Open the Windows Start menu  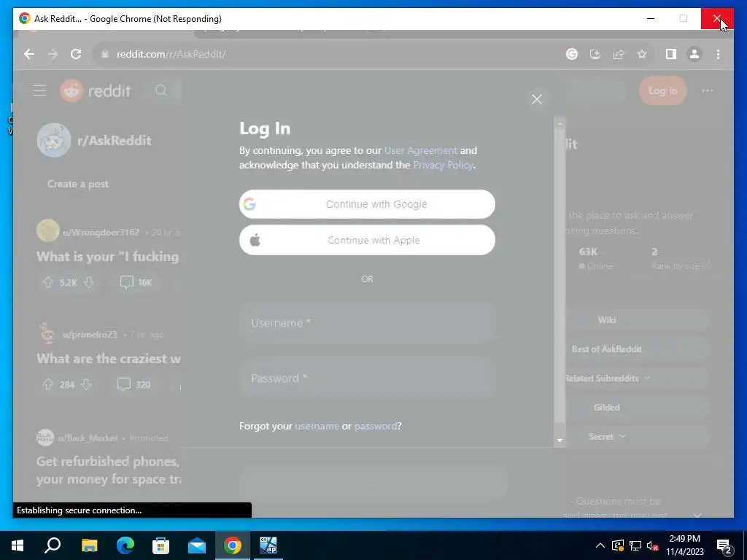[18, 545]
